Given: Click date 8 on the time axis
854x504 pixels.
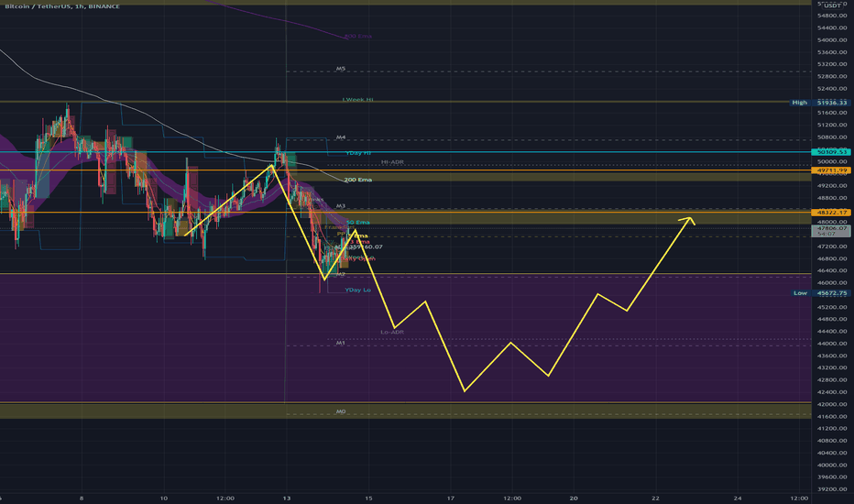Looking at the screenshot, I should [x=82, y=498].
